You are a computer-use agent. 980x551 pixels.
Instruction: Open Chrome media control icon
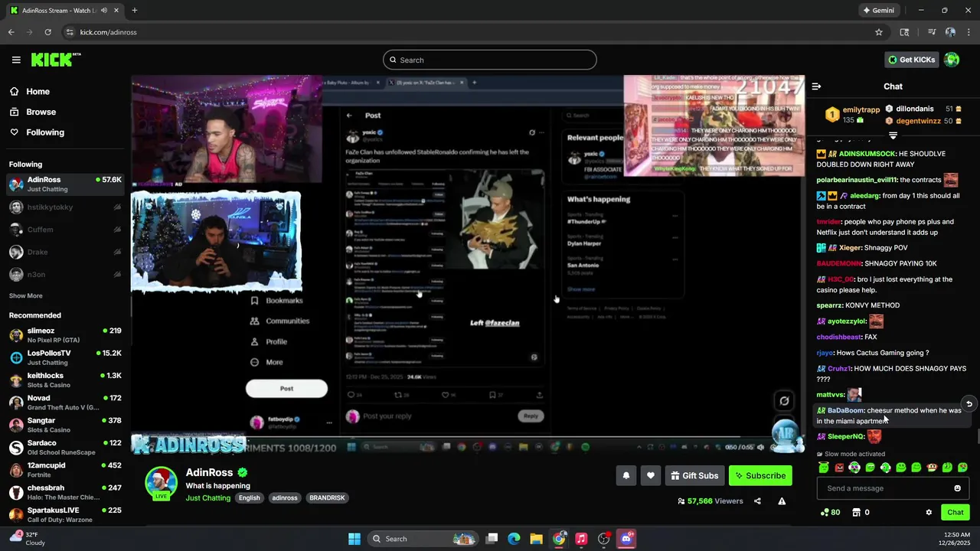click(x=932, y=32)
